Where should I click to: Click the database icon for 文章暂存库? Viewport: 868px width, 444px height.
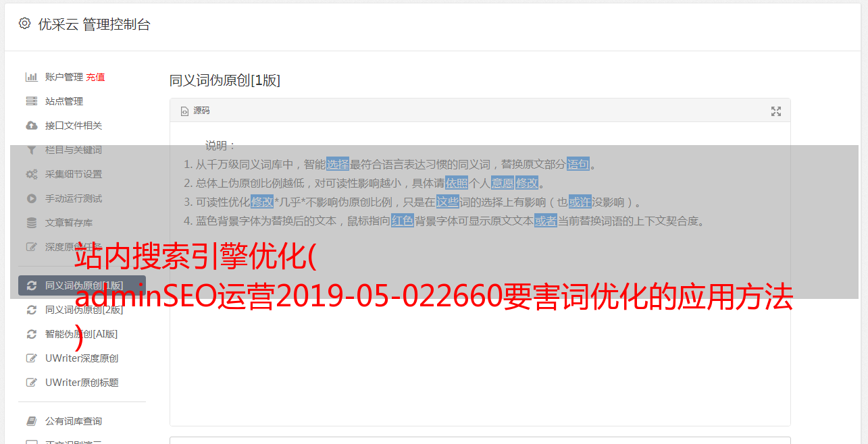[31, 223]
